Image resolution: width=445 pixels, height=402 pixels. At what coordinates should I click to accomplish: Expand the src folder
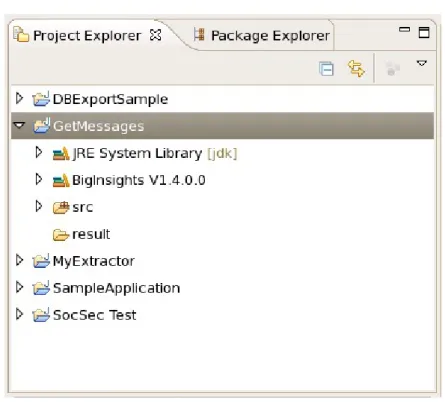pyautogui.click(x=39, y=206)
